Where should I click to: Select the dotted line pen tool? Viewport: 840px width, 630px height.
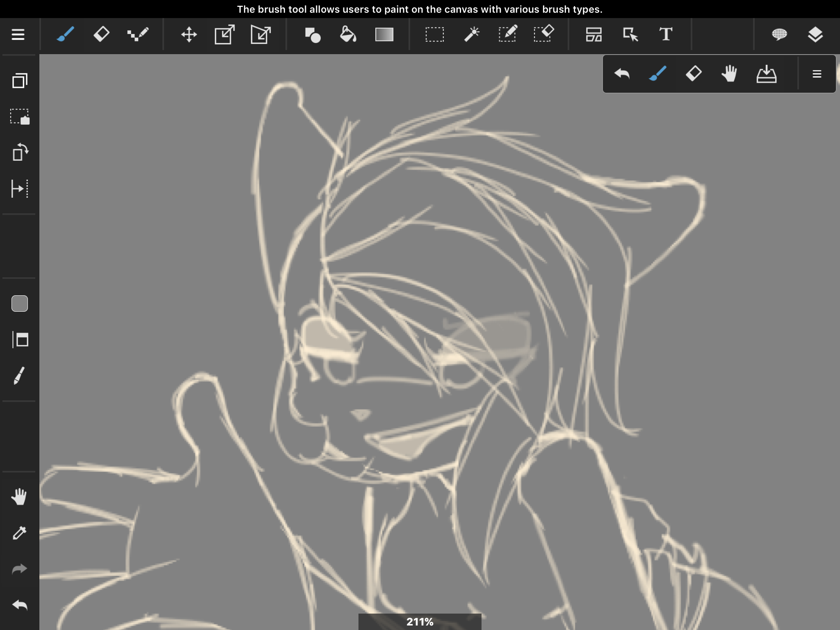point(138,34)
